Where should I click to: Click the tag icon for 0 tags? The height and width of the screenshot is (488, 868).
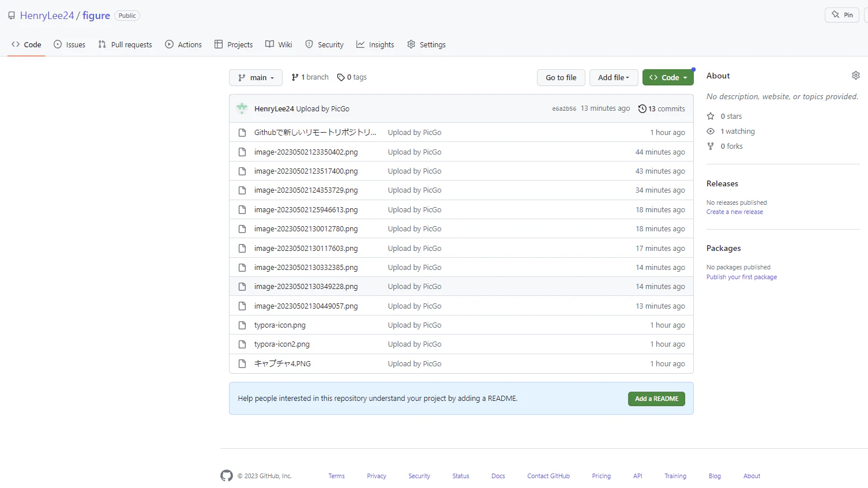(341, 77)
